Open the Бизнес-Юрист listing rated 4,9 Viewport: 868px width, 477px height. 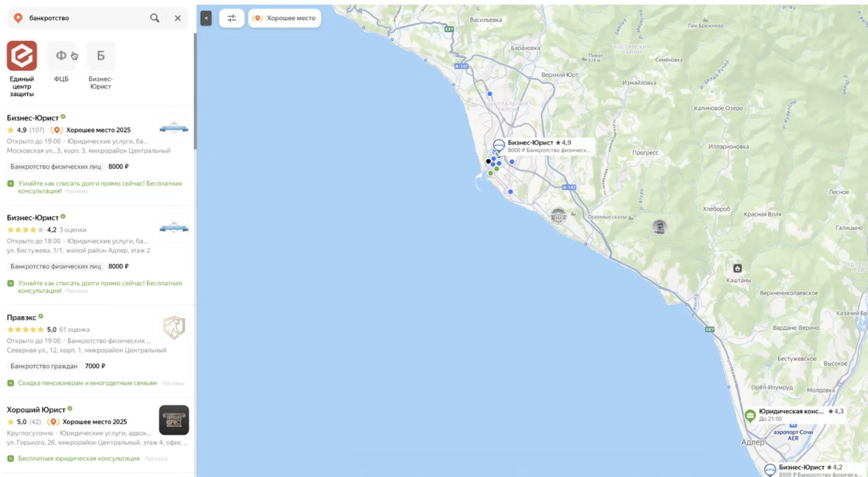click(x=33, y=118)
